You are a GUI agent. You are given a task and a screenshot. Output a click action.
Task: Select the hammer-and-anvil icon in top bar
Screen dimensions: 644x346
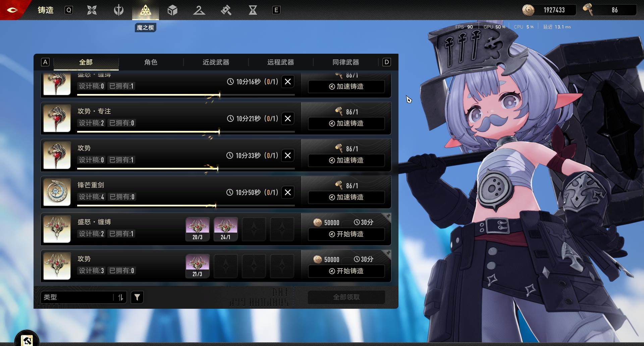(x=226, y=10)
